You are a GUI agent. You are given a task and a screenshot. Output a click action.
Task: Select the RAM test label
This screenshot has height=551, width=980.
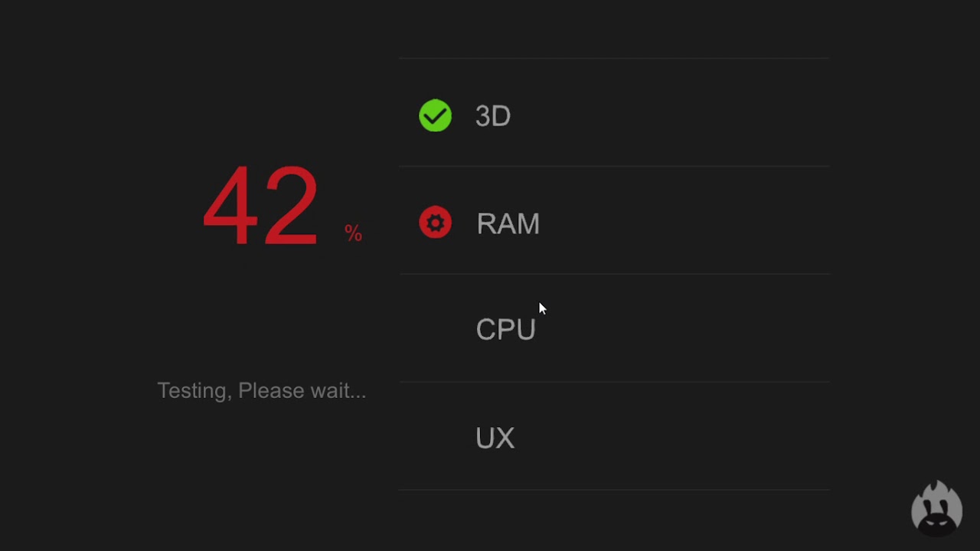tap(508, 223)
